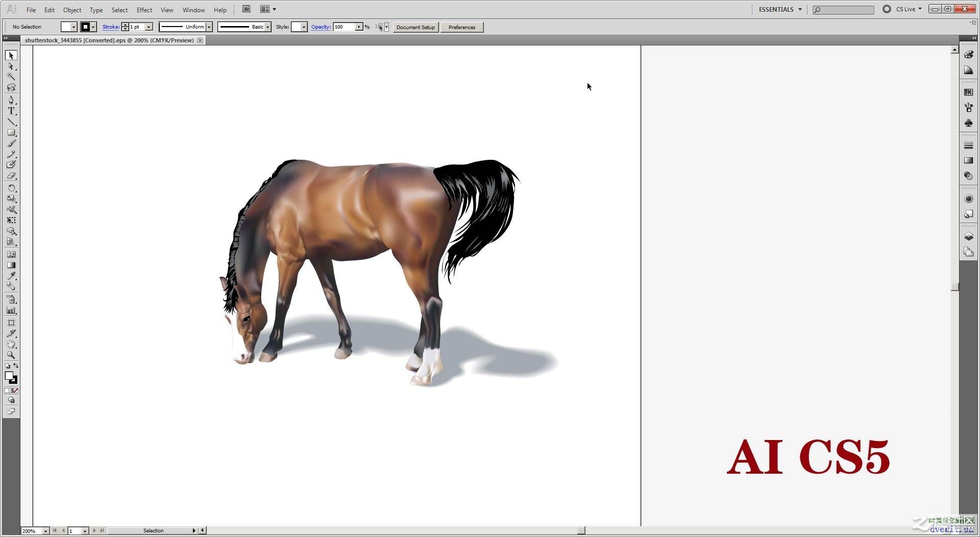This screenshot has height=537, width=980.
Task: Select the Blob Brush tool
Action: (11, 164)
